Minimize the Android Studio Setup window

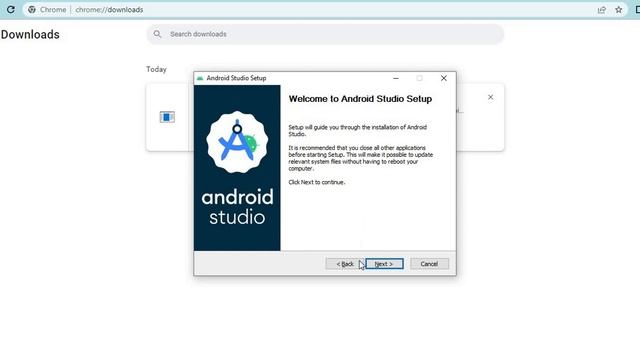coord(396,78)
